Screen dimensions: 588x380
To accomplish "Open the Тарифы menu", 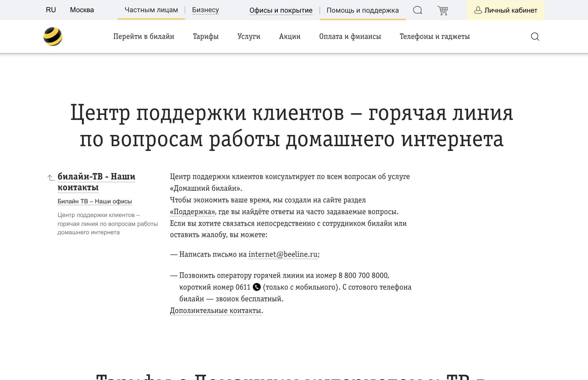I will pyautogui.click(x=206, y=36).
